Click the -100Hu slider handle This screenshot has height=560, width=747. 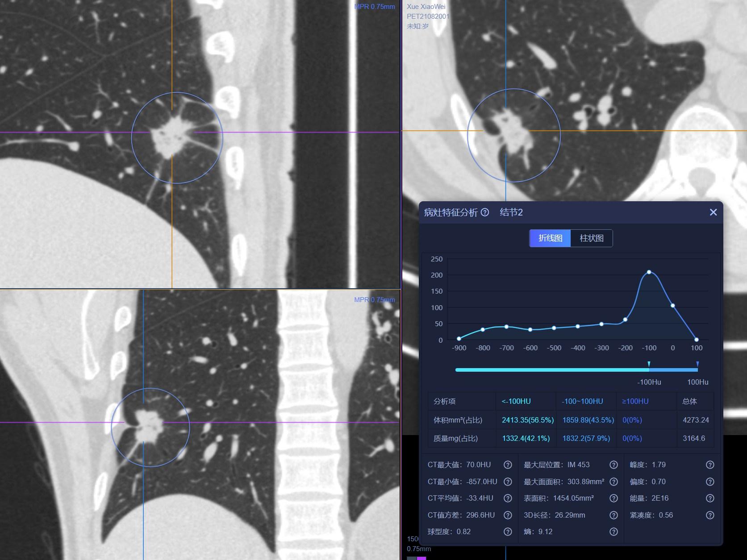coord(649,365)
